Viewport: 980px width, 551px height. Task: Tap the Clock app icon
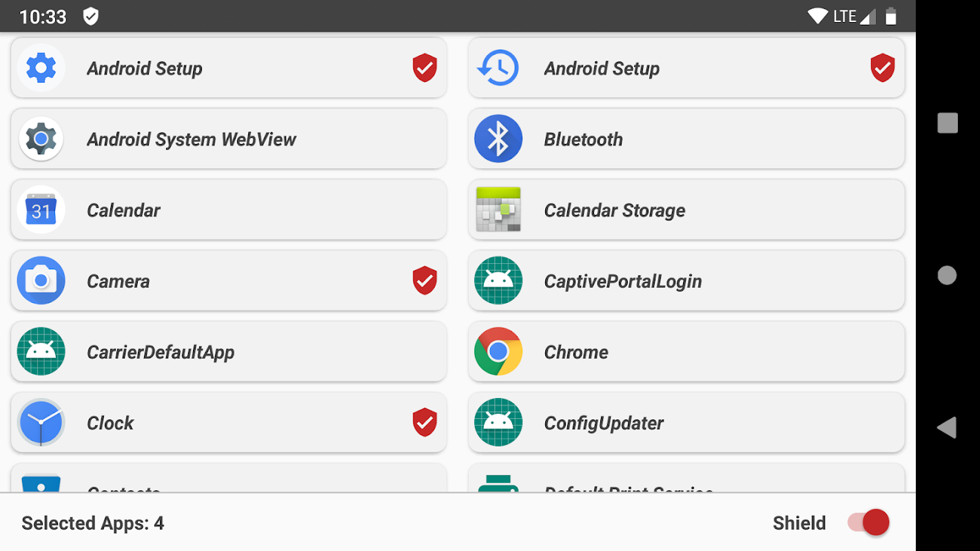click(41, 423)
